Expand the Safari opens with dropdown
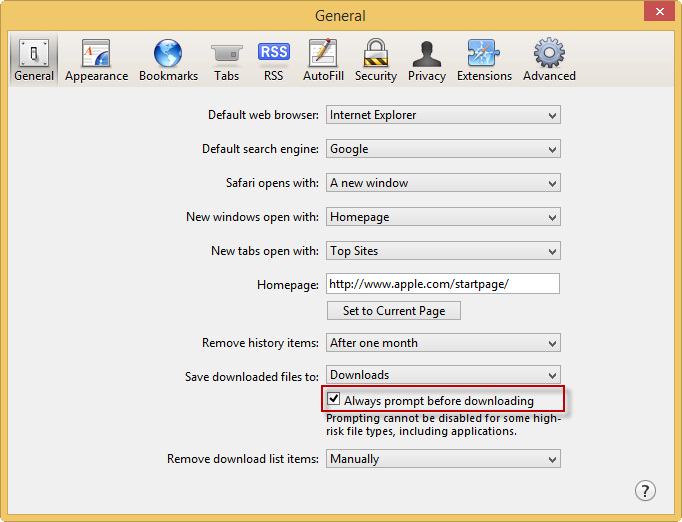682x522 pixels. point(443,183)
